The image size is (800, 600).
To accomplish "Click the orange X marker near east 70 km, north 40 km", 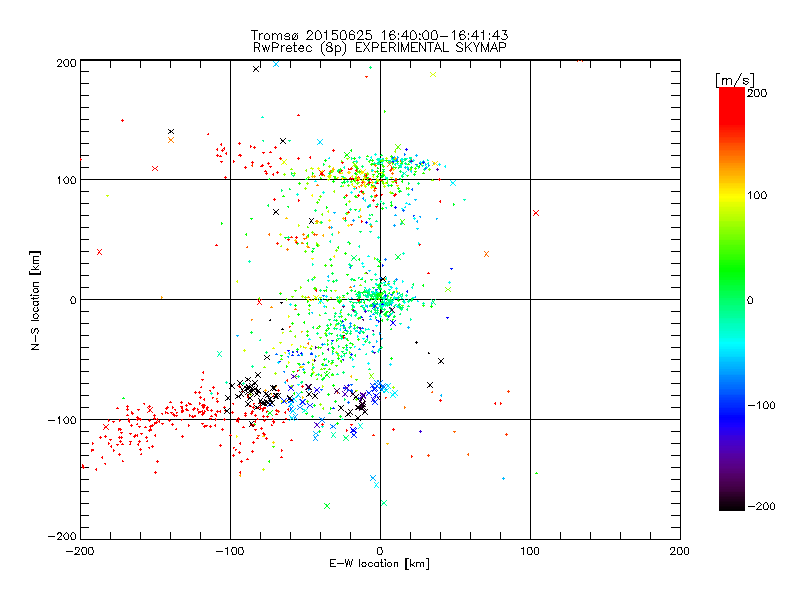I will (486, 254).
